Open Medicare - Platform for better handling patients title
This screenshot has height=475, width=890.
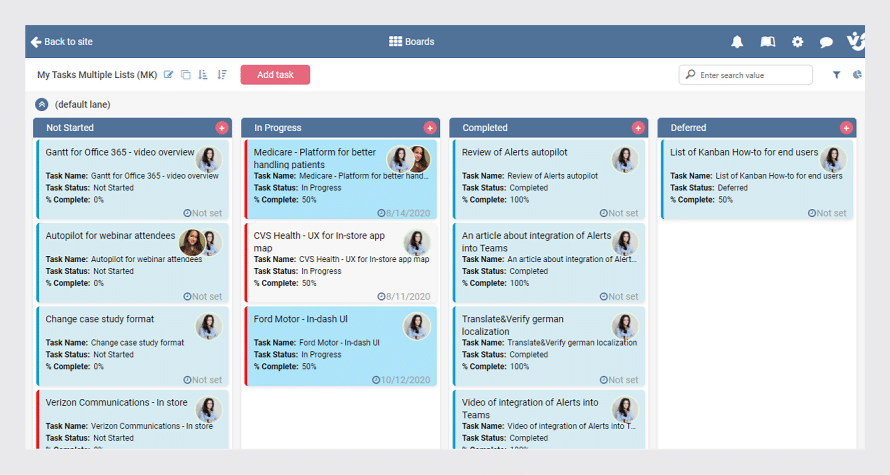(314, 158)
